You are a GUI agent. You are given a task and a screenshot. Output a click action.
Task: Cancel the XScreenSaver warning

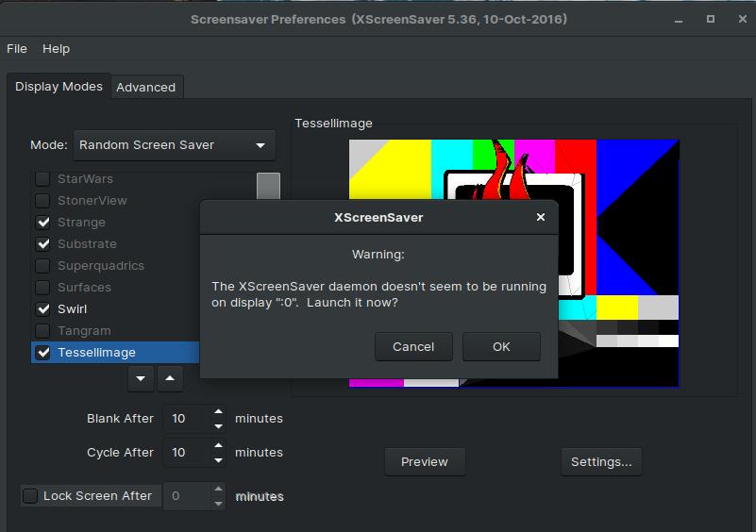coord(413,346)
